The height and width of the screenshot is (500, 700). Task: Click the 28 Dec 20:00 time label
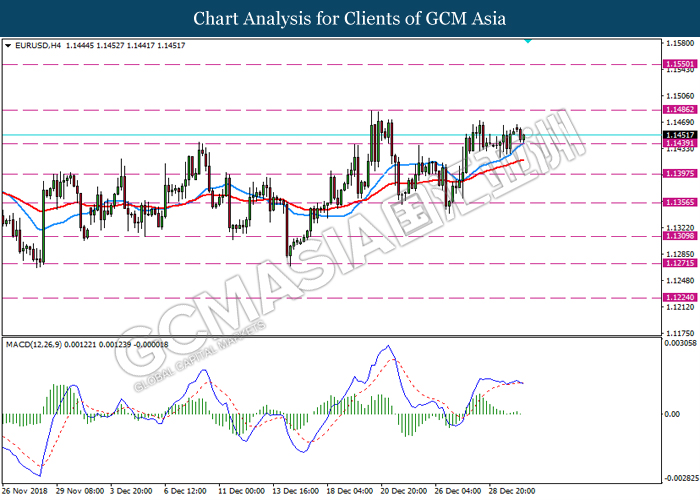click(512, 491)
